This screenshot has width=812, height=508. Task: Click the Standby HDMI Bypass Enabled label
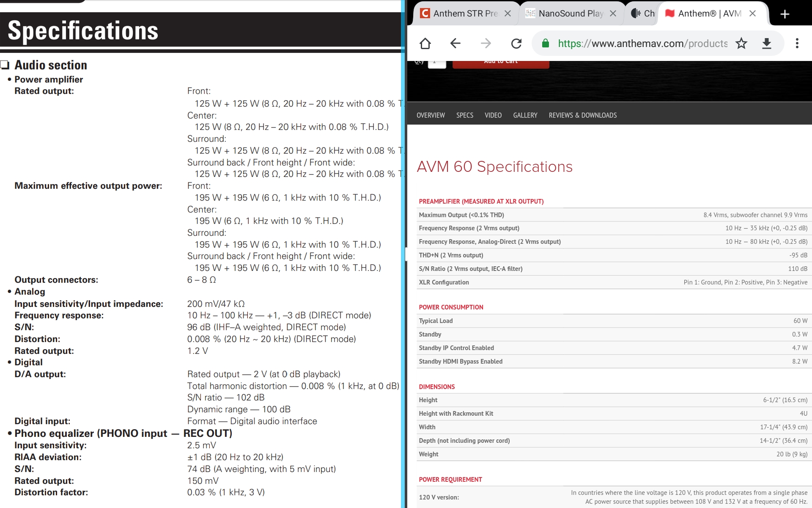click(x=461, y=362)
